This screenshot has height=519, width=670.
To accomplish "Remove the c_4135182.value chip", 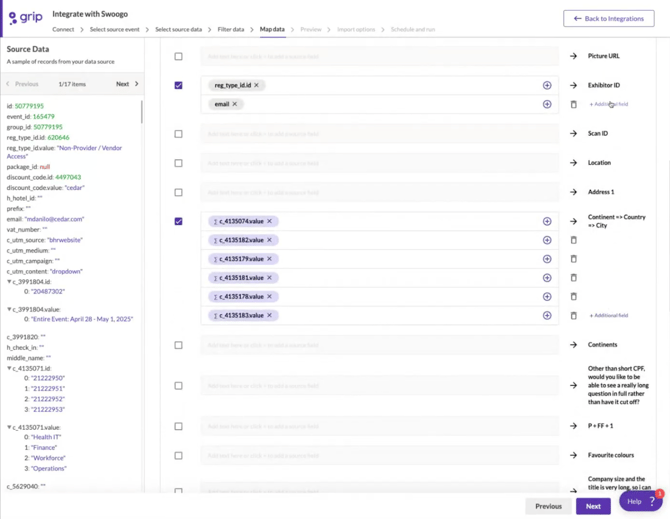I will (x=269, y=240).
